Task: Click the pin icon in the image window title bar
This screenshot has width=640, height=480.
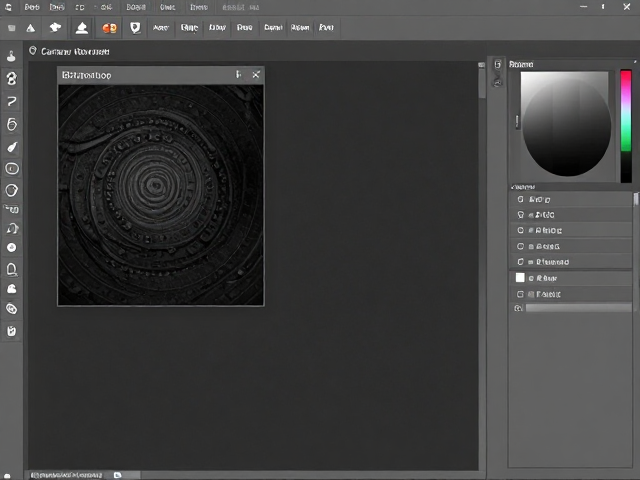Action: click(238, 74)
